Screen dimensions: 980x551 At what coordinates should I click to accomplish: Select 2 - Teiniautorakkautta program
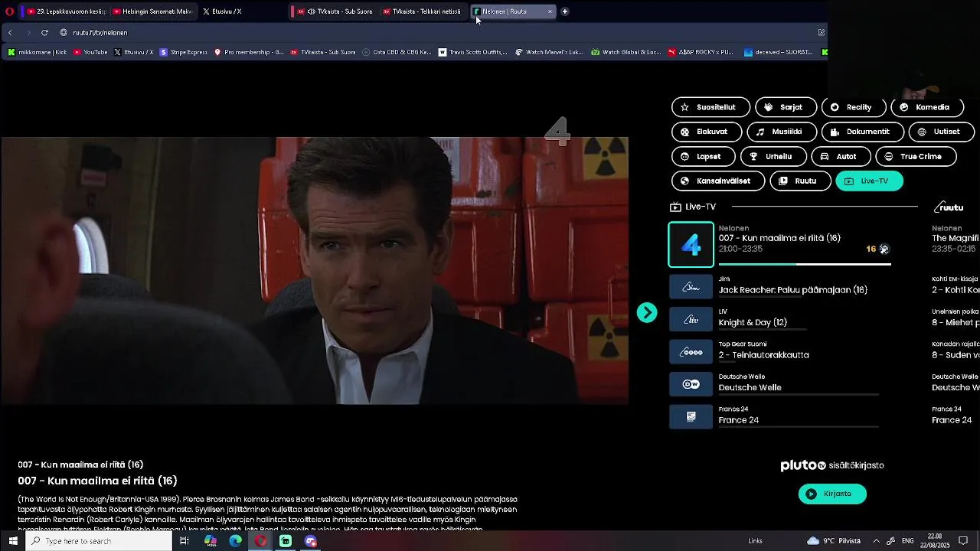(763, 355)
